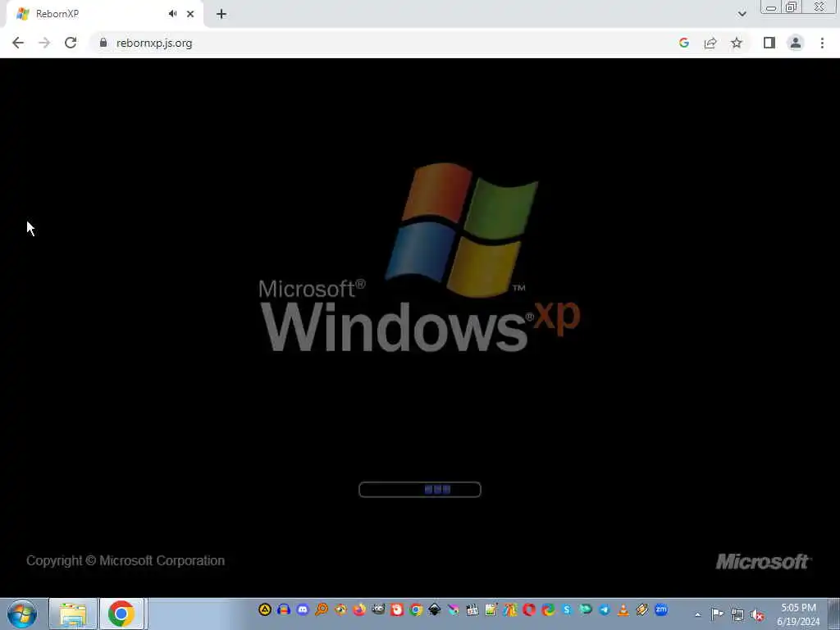Image resolution: width=840 pixels, height=630 pixels.
Task: Launch Firefox from the taskbar
Action: pos(359,609)
